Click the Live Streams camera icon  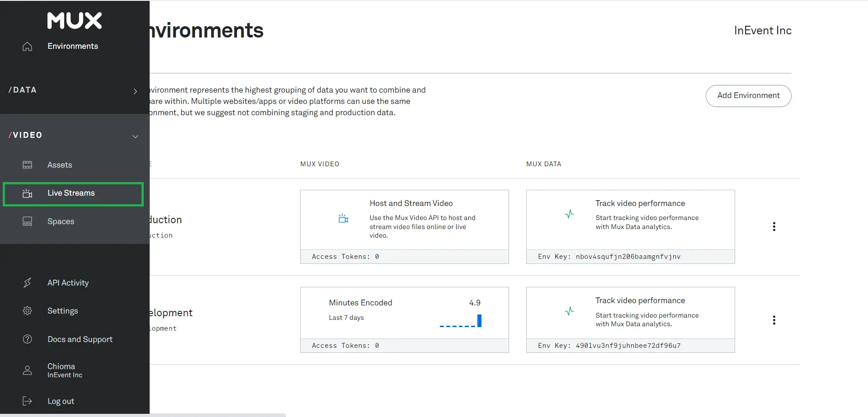(x=27, y=193)
